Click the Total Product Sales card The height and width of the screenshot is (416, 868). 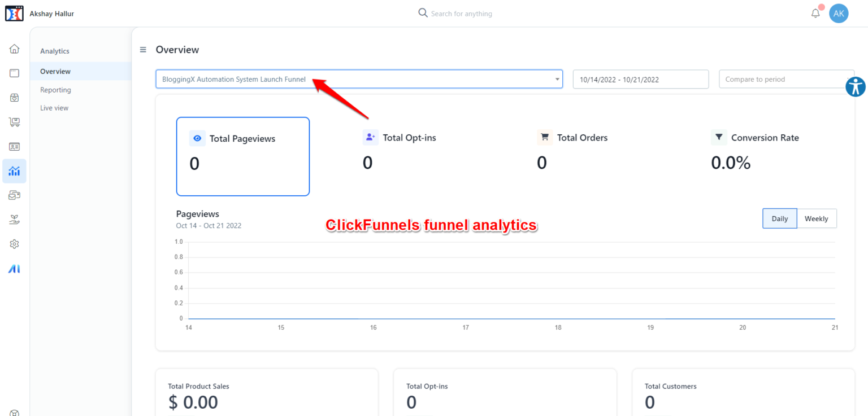pyautogui.click(x=267, y=392)
